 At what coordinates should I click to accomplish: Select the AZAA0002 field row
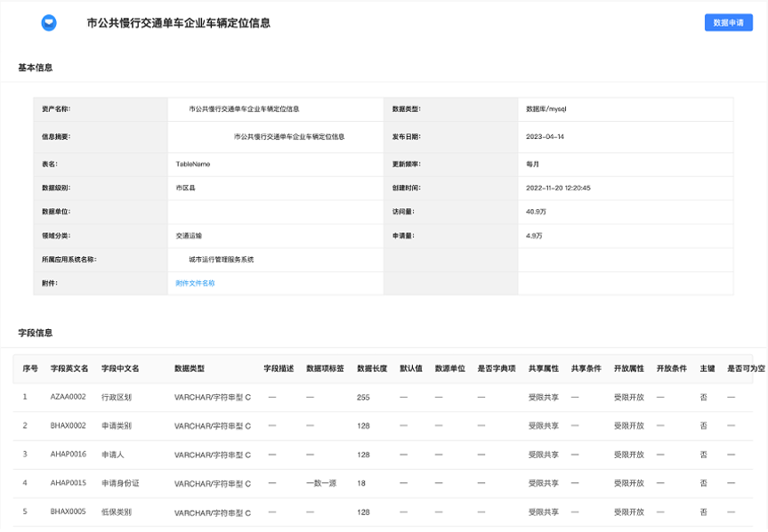click(x=383, y=398)
